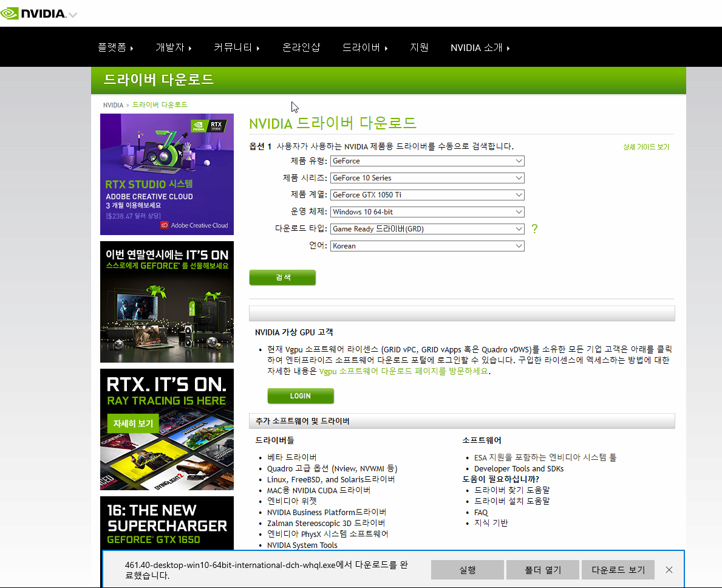Expand 제품 시리즈 dropdown GeForce 10 Series
Image resolution: width=722 pixels, height=588 pixels.
pyautogui.click(x=427, y=178)
